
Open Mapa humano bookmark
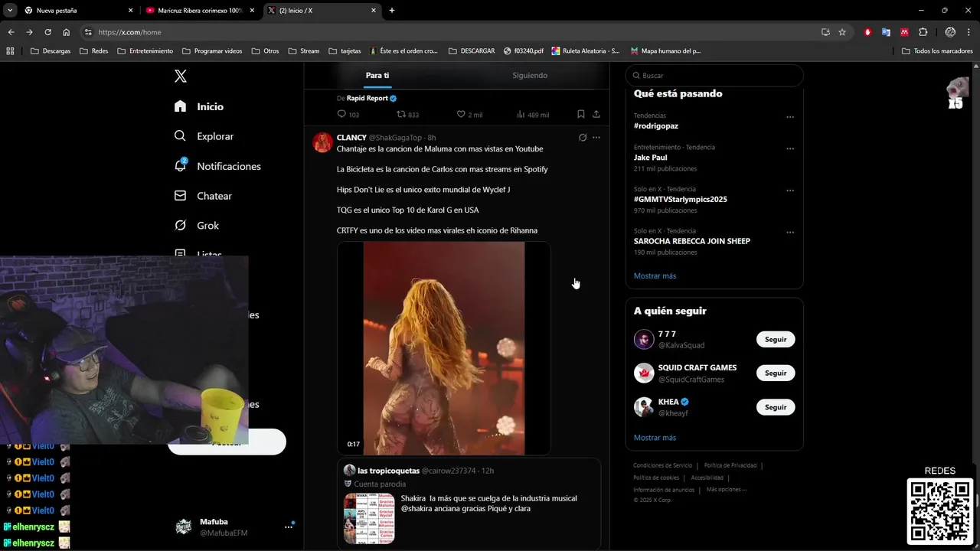pos(665,51)
